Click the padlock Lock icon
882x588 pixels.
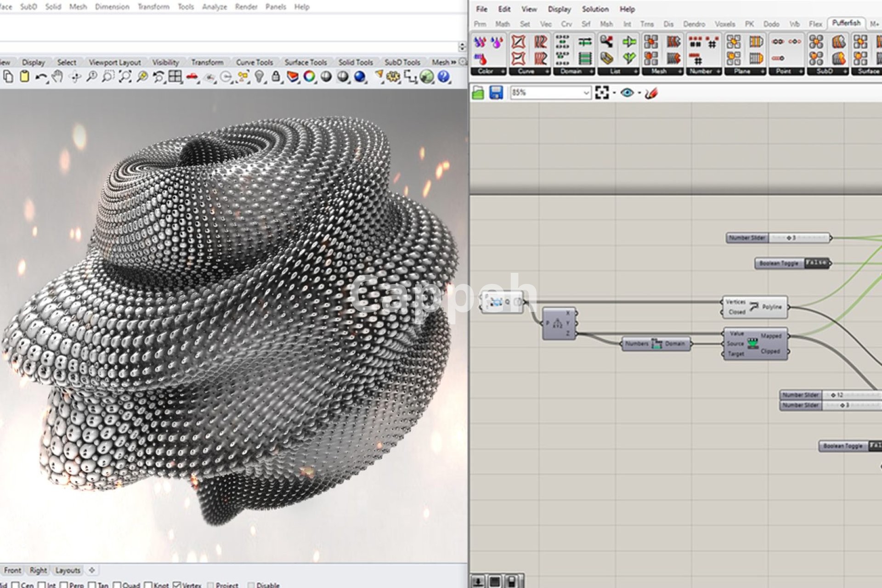pos(276,77)
